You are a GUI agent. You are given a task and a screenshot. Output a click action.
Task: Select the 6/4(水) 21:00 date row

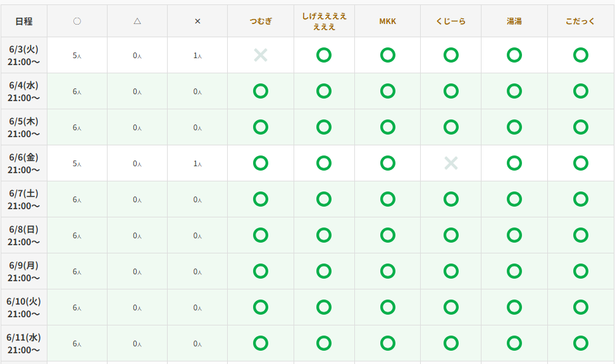coord(307,91)
